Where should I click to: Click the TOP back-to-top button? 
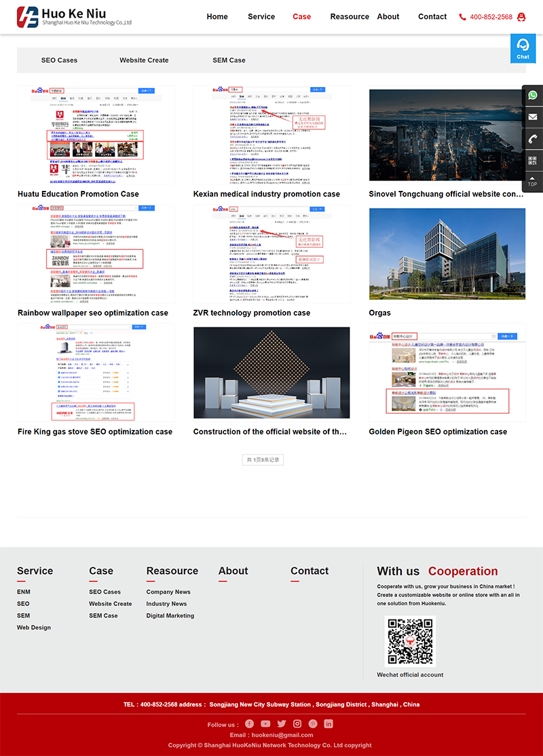tap(532, 182)
